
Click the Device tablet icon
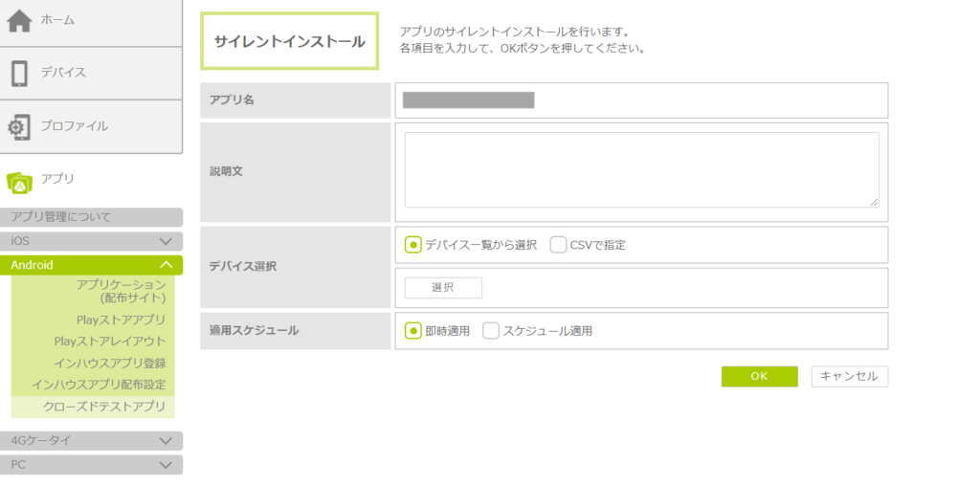(19, 73)
